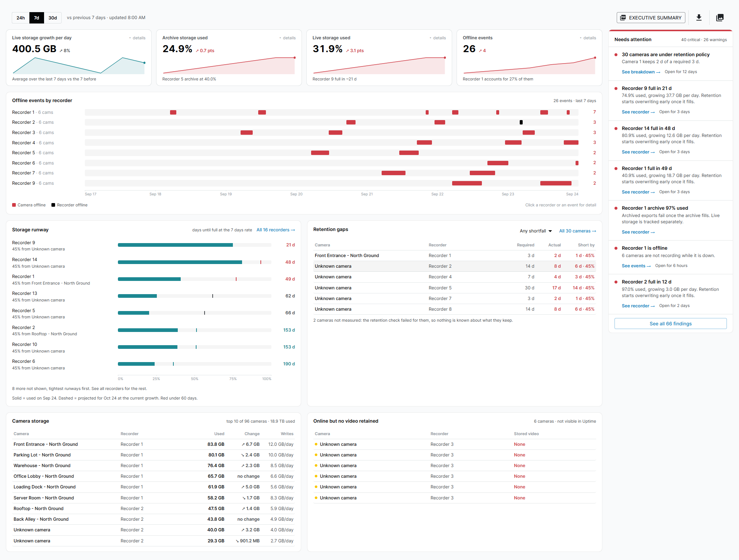Select the 7d time range

(37, 18)
